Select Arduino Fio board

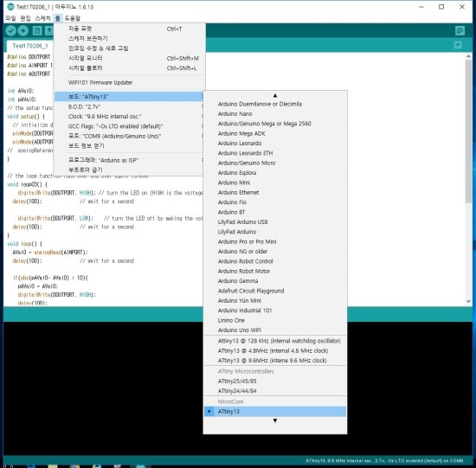(x=275, y=202)
